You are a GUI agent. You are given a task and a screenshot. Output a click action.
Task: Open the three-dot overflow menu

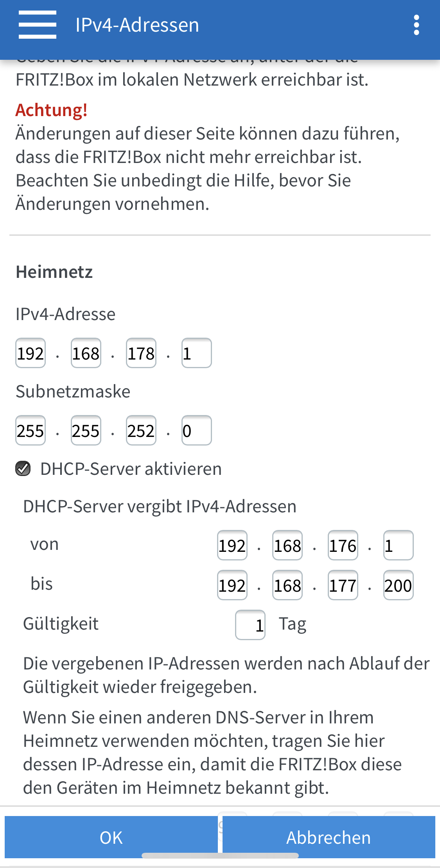tap(417, 25)
